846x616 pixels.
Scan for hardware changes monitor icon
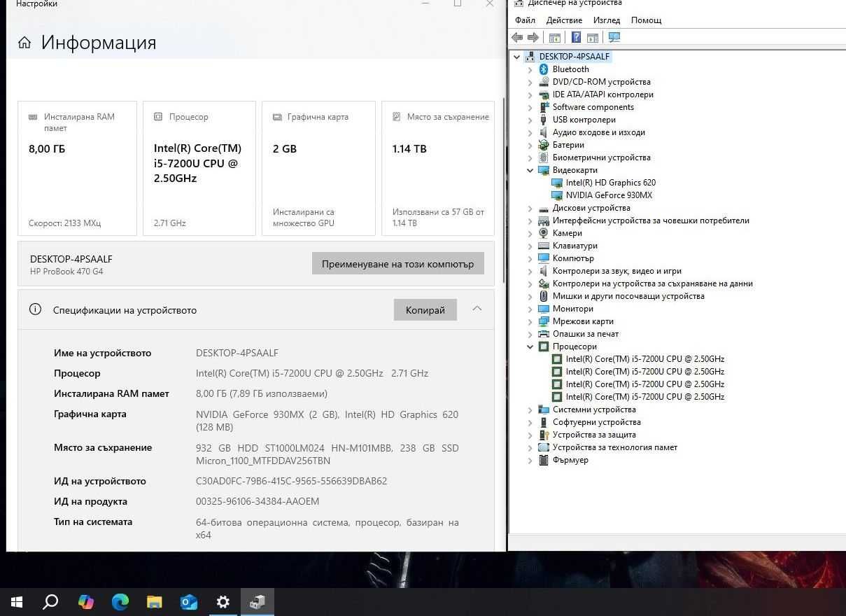click(x=614, y=37)
